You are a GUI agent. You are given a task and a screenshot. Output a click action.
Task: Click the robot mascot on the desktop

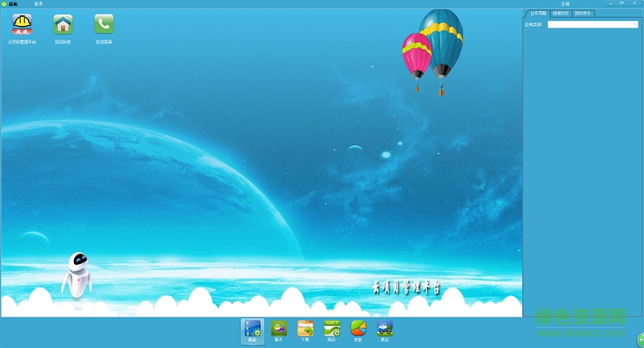(76, 274)
